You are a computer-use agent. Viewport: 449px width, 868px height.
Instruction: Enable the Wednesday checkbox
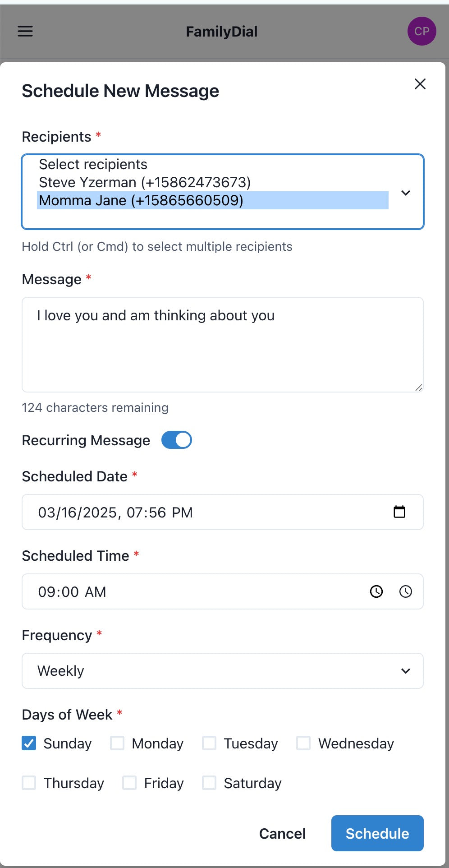pos(303,743)
